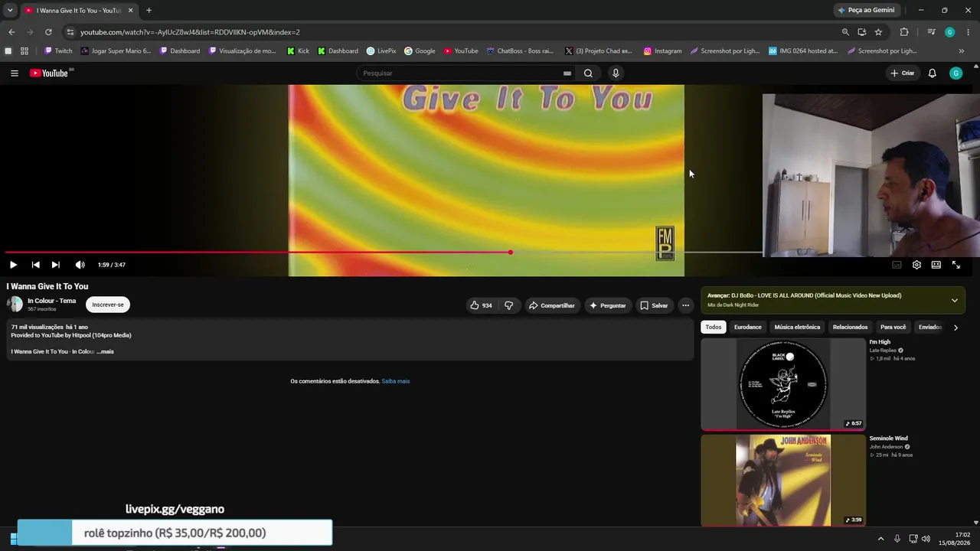Open Chrome media controls icon

click(x=931, y=32)
